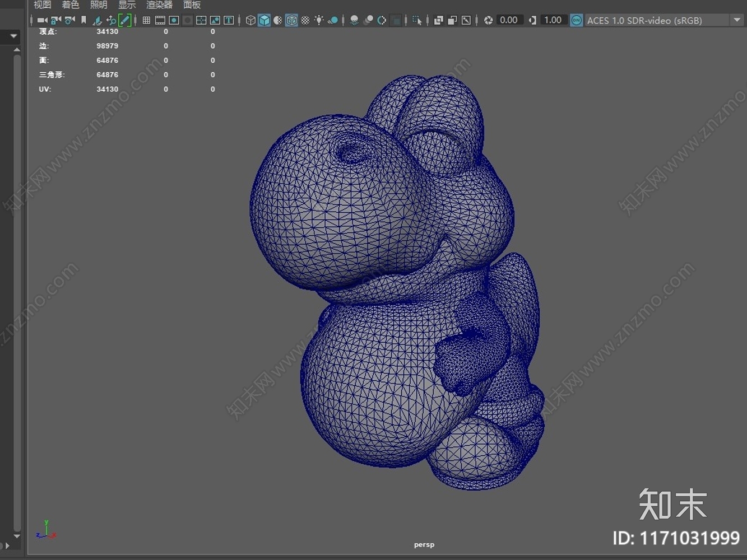Screen dimensions: 747x560
Task: Toggle the X-Ray Joints icon
Action: coord(466,20)
